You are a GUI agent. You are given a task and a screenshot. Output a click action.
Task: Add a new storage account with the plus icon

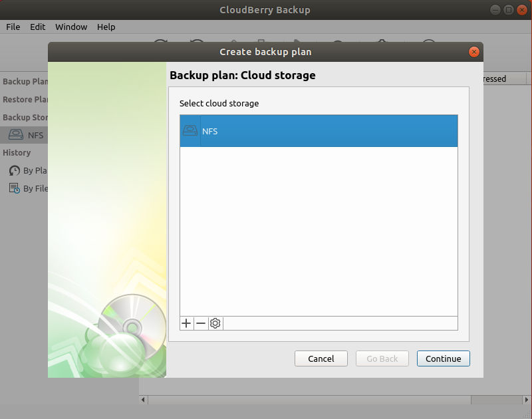tap(186, 323)
